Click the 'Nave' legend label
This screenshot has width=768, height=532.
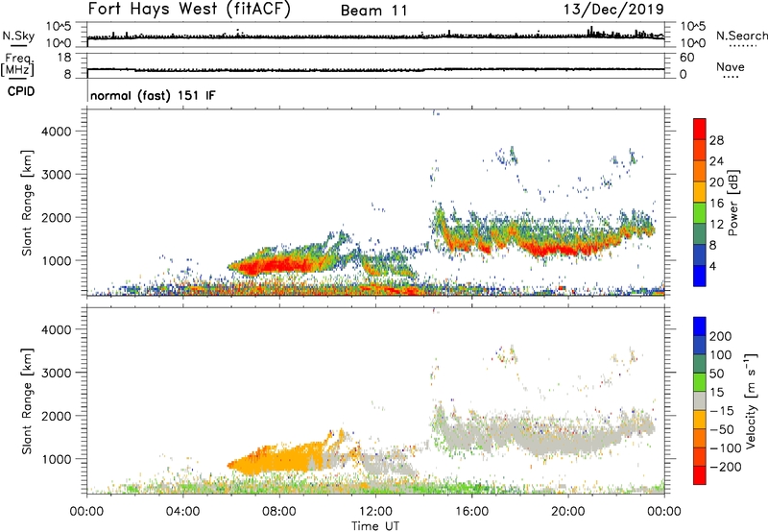pyautogui.click(x=731, y=67)
